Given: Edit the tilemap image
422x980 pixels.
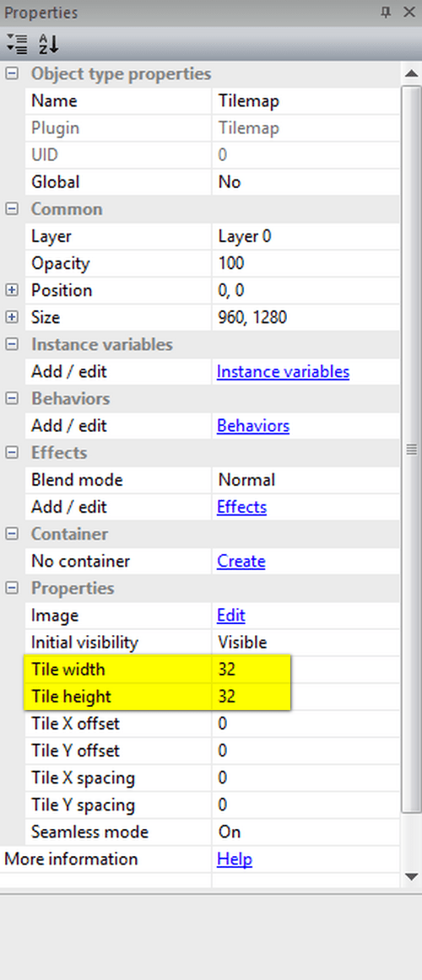Looking at the screenshot, I should [x=231, y=616].
